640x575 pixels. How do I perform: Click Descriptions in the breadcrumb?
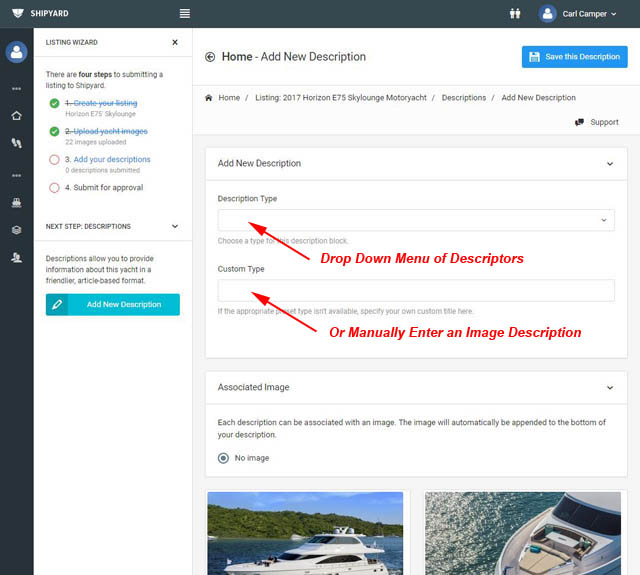coord(464,98)
